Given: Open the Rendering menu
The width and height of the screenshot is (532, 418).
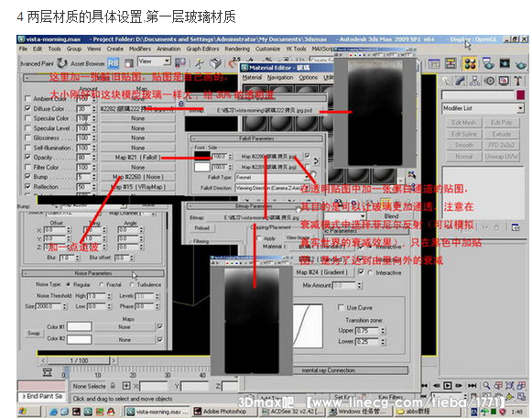Looking at the screenshot, I should coord(237,49).
